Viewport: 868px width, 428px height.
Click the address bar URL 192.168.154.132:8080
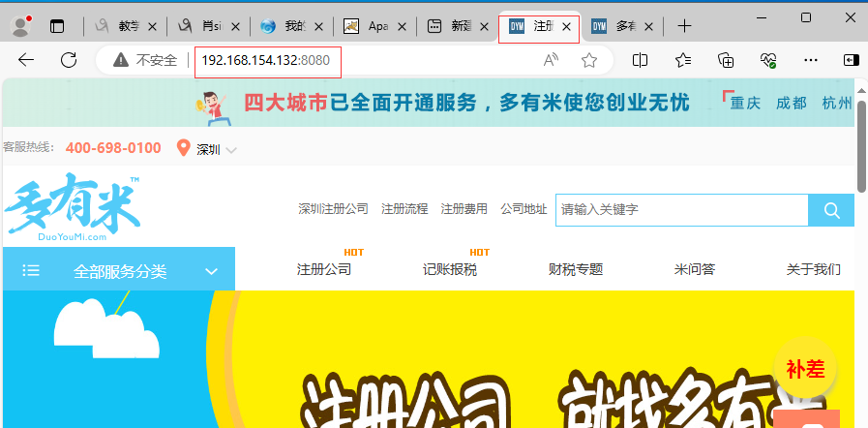click(x=266, y=60)
